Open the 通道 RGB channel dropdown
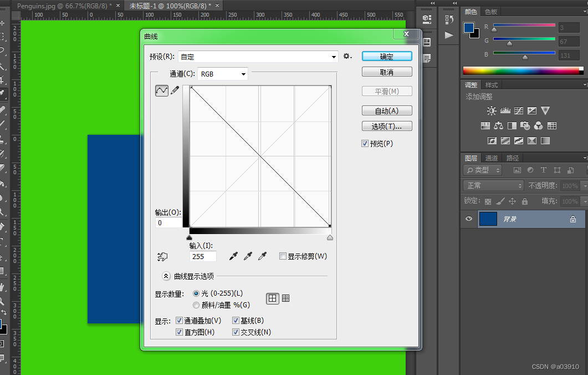Viewport: 588px width, 375px height. 223,74
